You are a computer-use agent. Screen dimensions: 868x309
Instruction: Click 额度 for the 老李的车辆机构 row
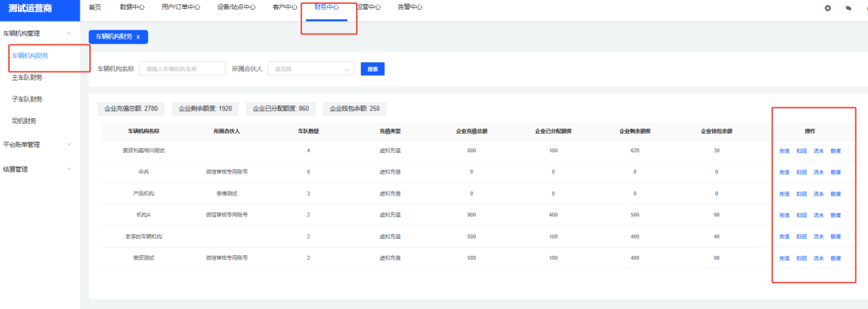click(x=836, y=237)
